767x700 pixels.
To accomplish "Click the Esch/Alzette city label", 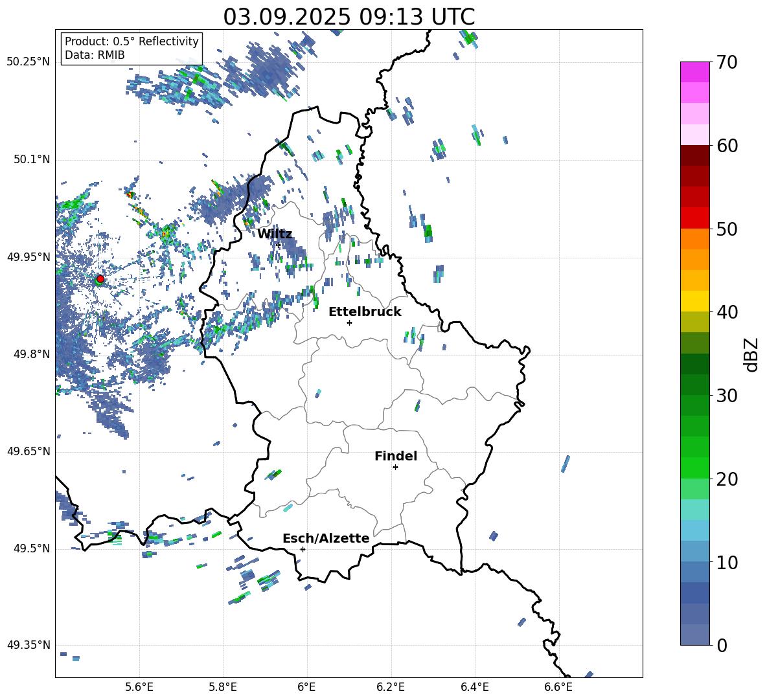I will 326,538.
